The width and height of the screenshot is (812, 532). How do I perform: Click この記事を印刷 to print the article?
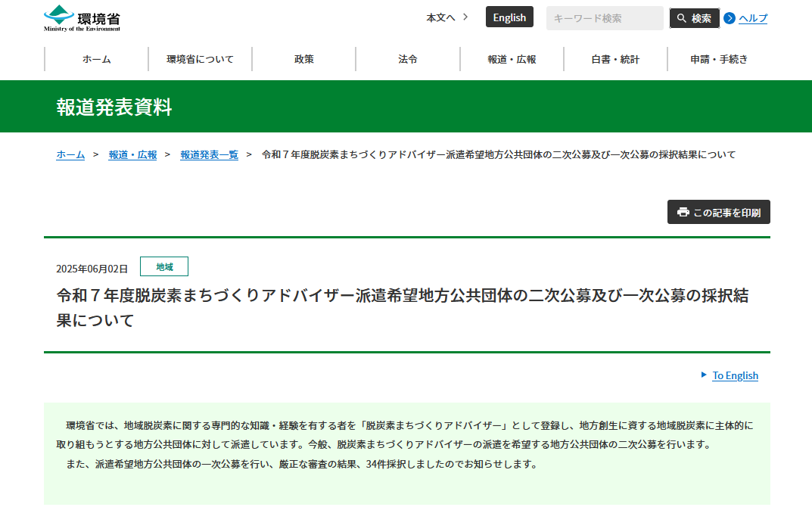[717, 212]
